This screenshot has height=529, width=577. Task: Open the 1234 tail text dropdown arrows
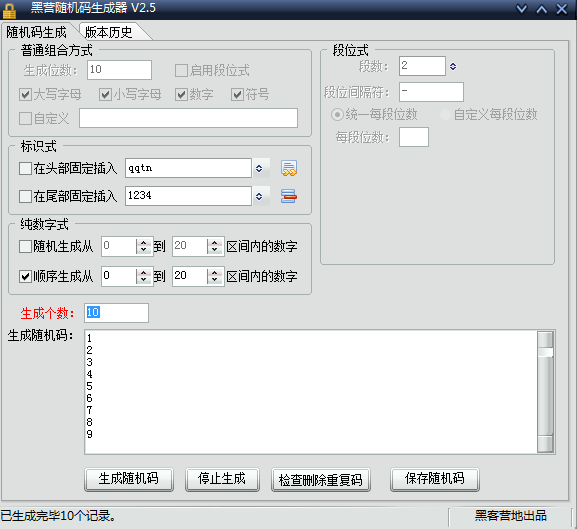[x=259, y=196]
